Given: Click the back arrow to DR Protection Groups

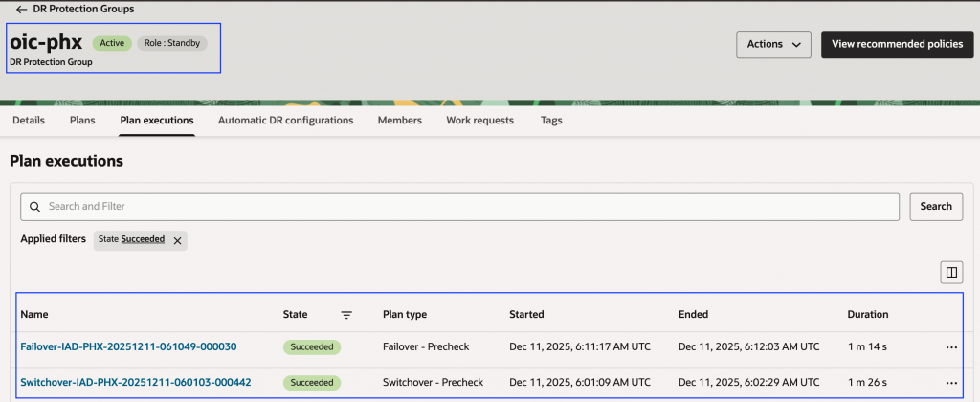Looking at the screenshot, I should pyautogui.click(x=21, y=10).
